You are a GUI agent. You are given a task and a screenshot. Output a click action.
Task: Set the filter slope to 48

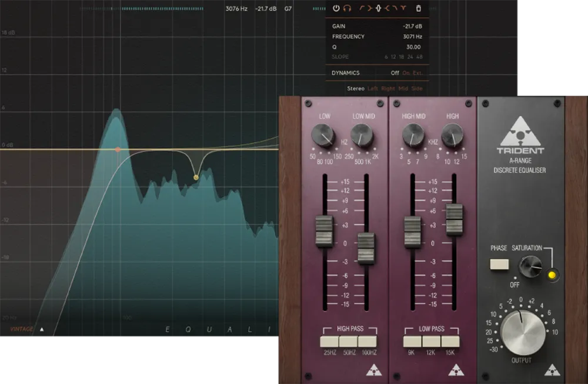[419, 56]
